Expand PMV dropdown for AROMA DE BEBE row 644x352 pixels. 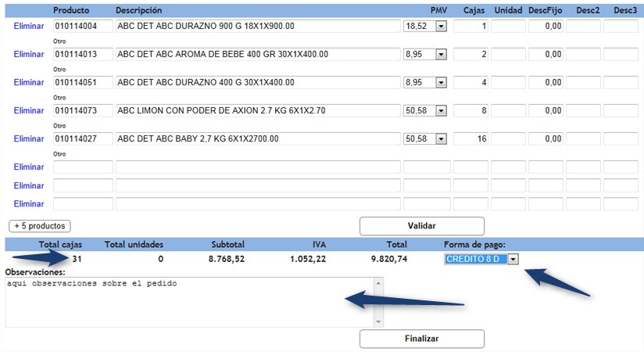441,54
